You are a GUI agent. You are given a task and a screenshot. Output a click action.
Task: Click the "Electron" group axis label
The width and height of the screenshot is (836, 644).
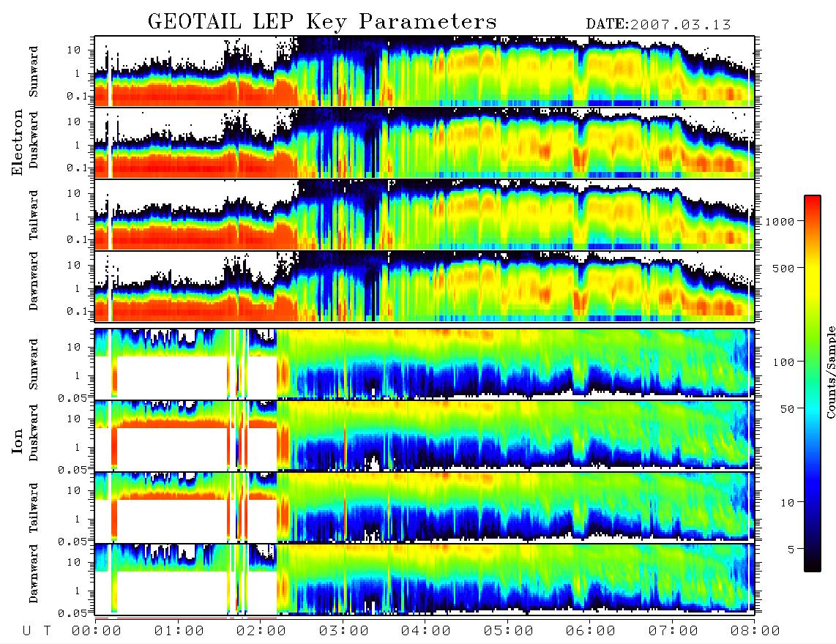pyautogui.click(x=18, y=142)
